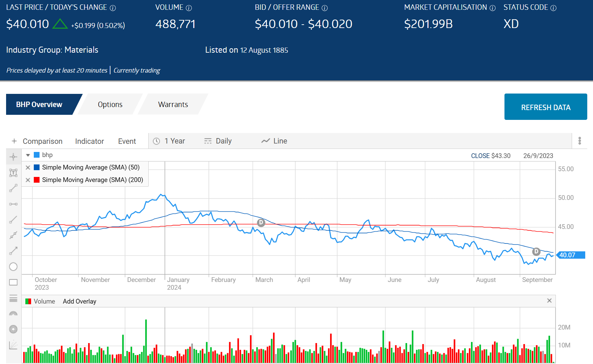Open info tooltip for Last Price
Screen dimensions: 593x364
(113, 8)
